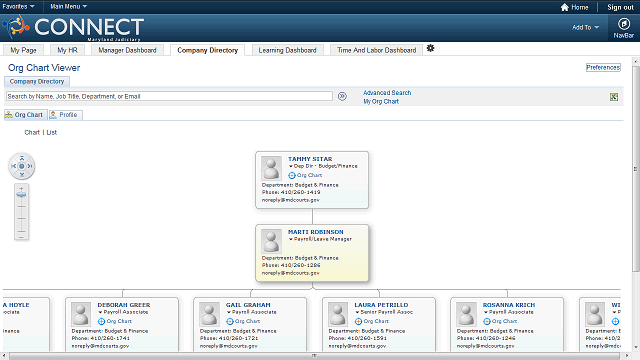640x360 pixels.
Task: Expand Deborah Greer's Payroll Associate arrow
Action: point(100,312)
